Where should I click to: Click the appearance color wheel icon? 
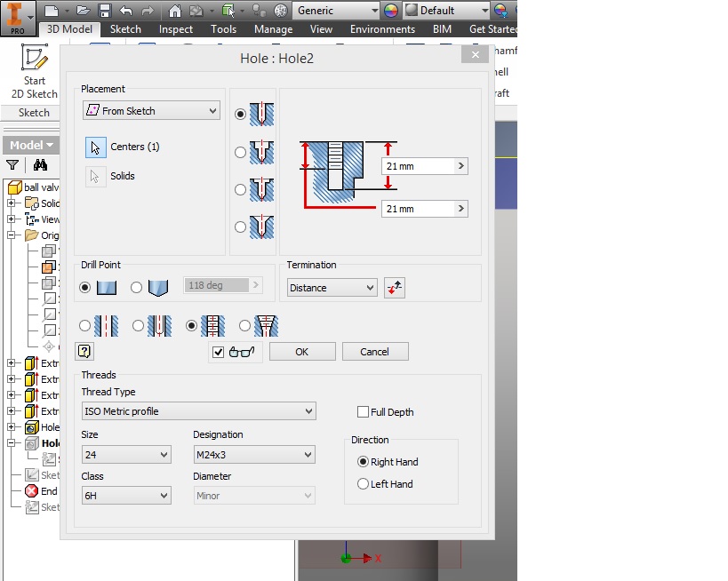click(391, 10)
